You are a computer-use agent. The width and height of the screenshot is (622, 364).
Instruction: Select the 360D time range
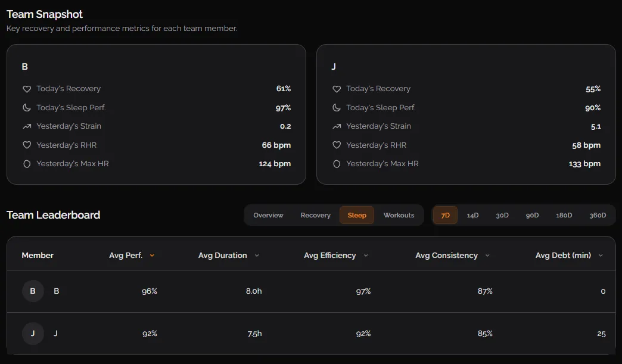pos(598,215)
